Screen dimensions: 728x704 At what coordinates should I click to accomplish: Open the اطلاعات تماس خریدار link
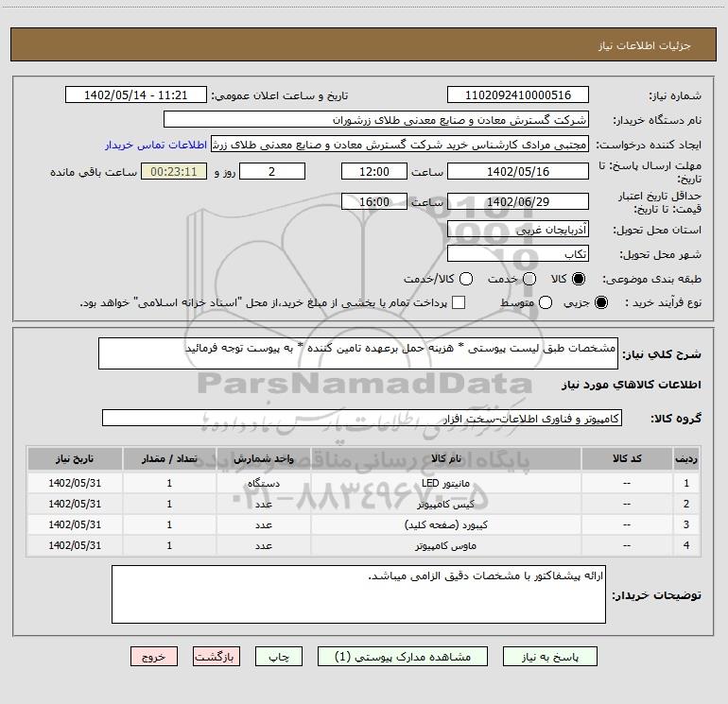click(156, 145)
